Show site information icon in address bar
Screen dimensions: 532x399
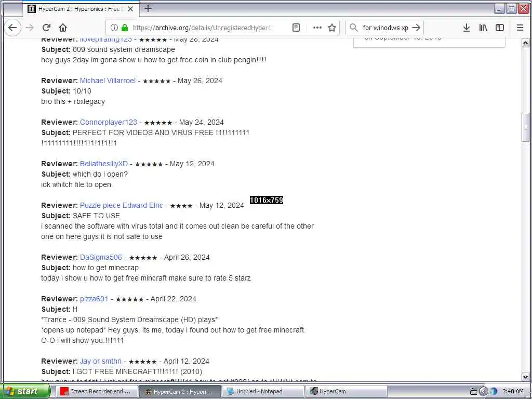(x=114, y=28)
